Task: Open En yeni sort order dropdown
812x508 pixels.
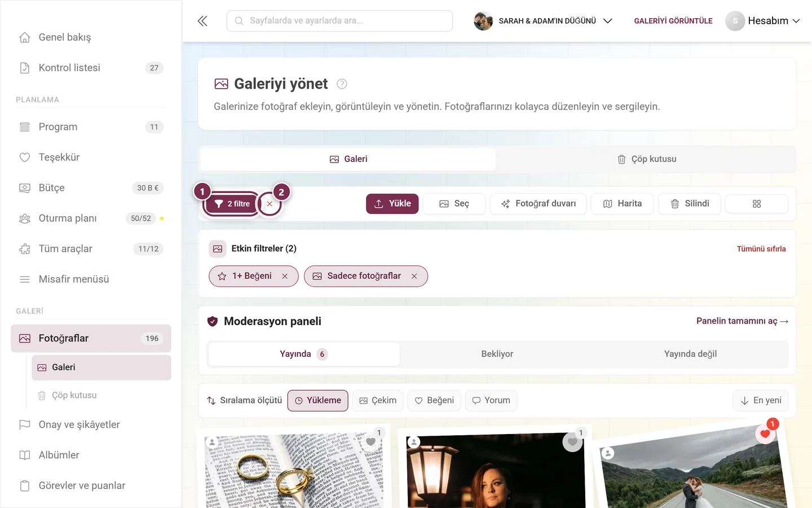Action: pyautogui.click(x=761, y=401)
